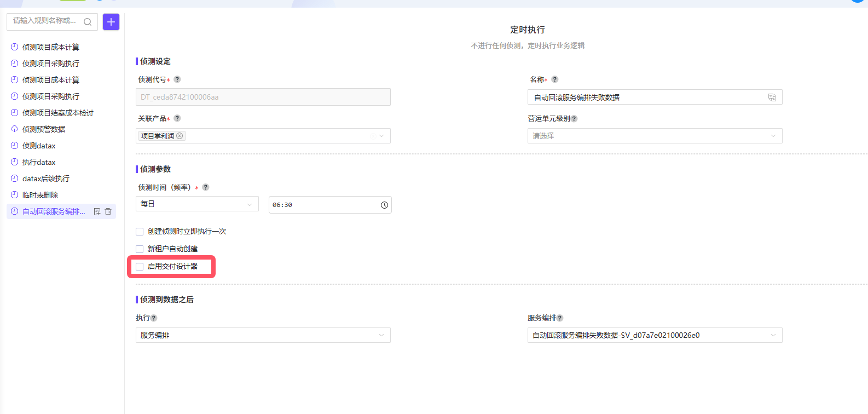Select 执行datax rule

pyautogui.click(x=61, y=162)
